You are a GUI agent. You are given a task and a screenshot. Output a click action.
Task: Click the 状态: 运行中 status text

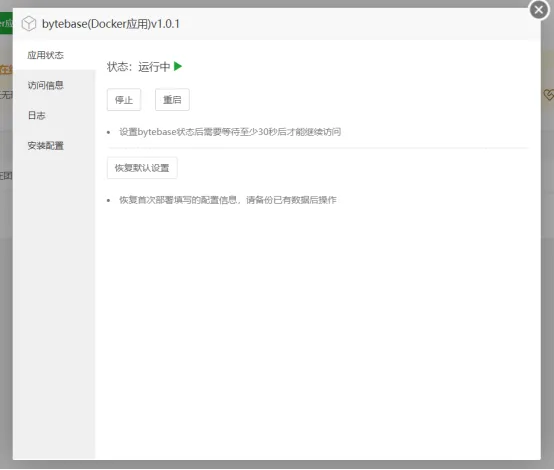[138, 66]
